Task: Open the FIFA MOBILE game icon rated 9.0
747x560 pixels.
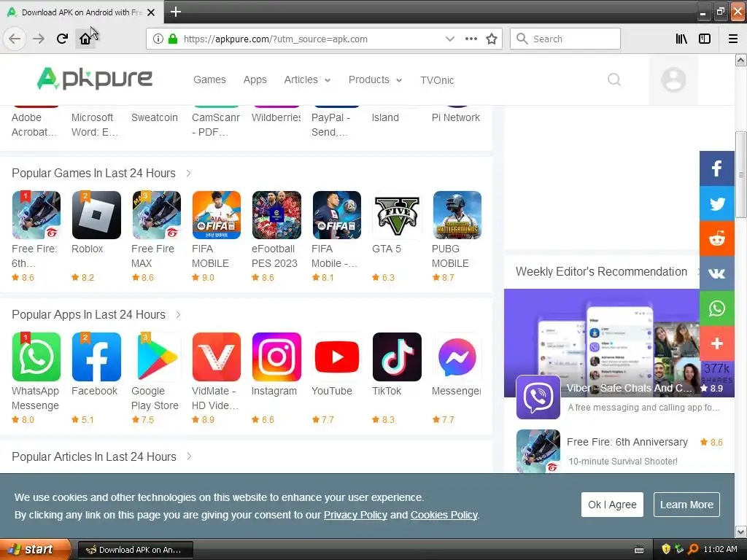Action: [x=216, y=215]
